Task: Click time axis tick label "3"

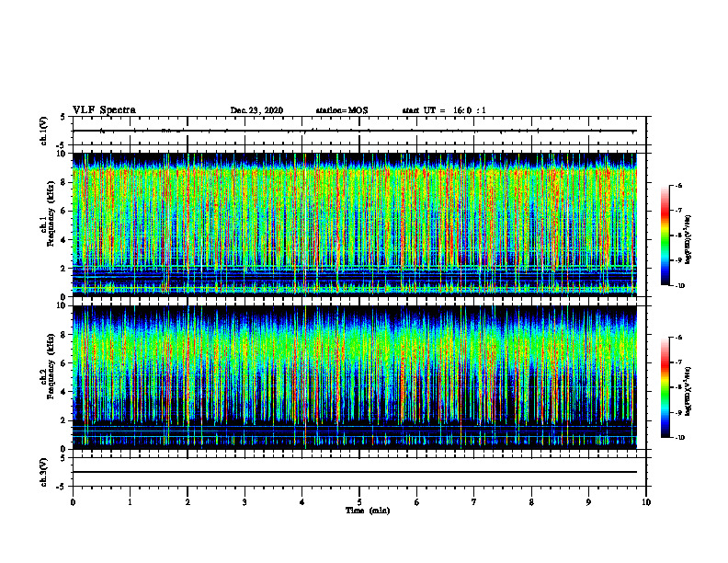Action: click(245, 502)
